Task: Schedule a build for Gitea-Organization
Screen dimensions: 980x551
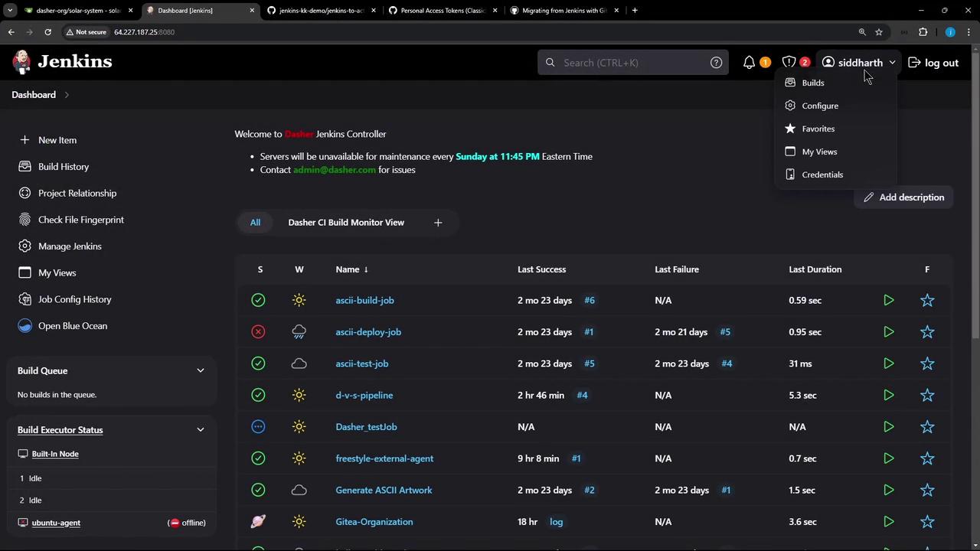Action: click(x=888, y=522)
